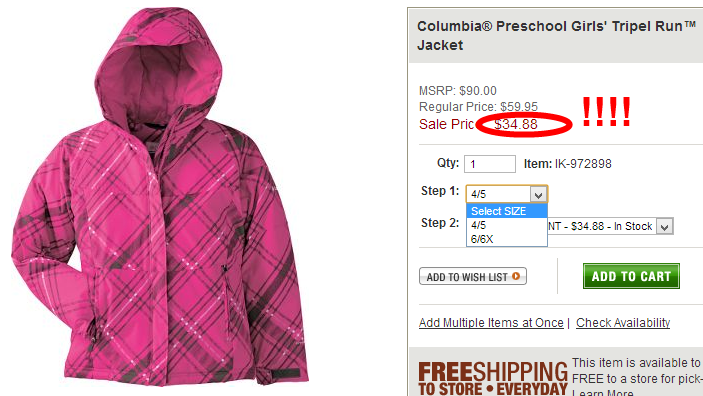Select the highlighted "Select SIZE" option

point(507,211)
